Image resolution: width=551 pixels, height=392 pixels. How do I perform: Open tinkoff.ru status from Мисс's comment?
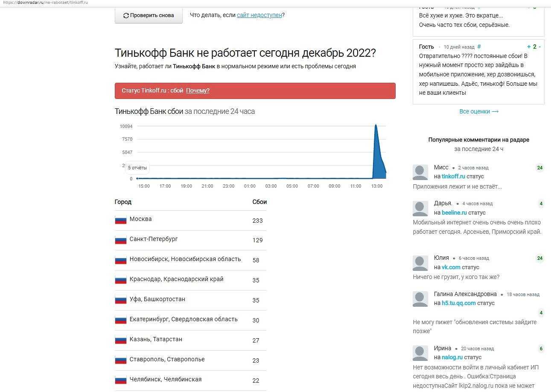point(453,176)
